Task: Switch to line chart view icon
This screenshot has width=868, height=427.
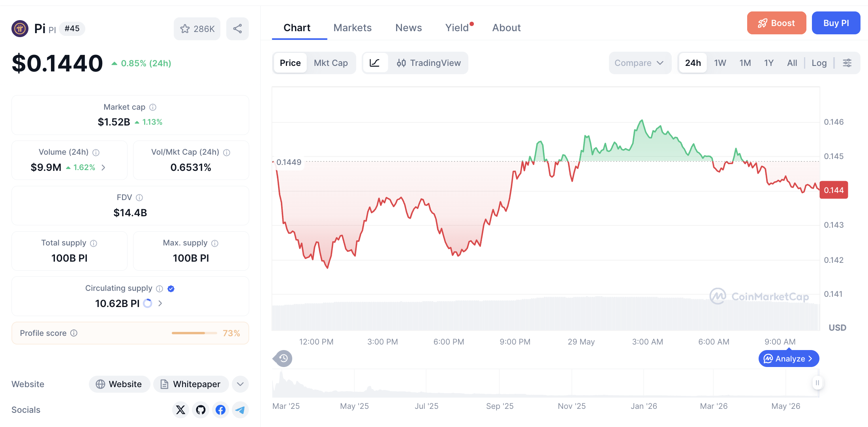Action: (x=375, y=63)
